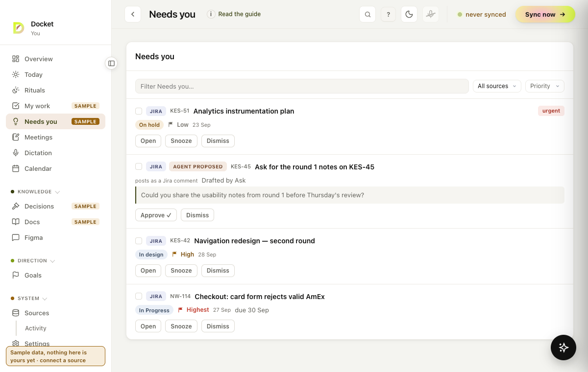Viewport: 588px width, 372px height.
Task: Open the sparkle assistant button
Action: click(563, 348)
